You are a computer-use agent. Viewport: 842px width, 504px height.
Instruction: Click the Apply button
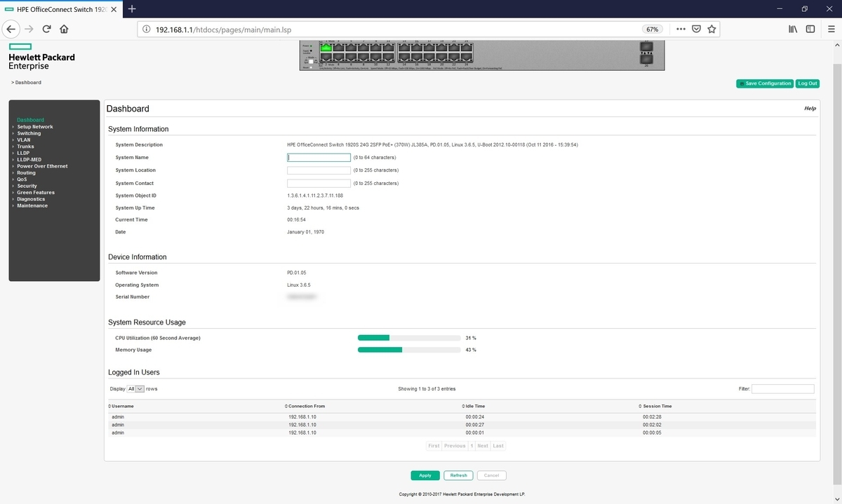[x=425, y=475]
